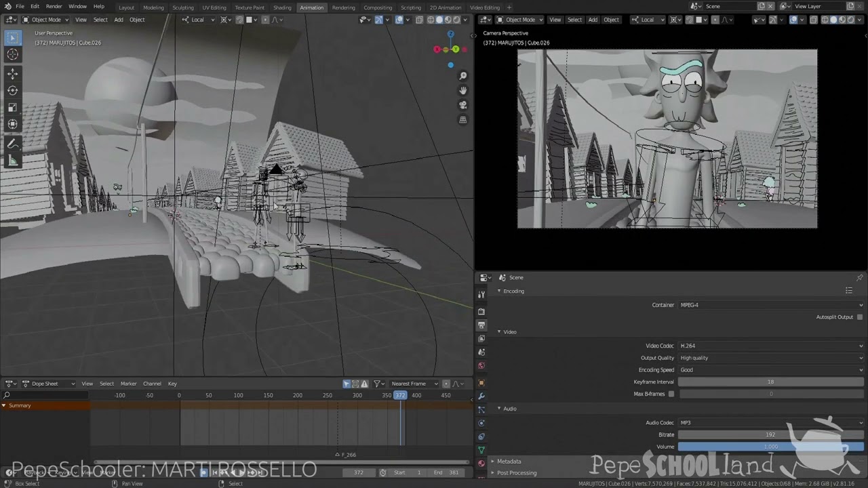Screen dimensions: 868x488
Task: Click the Blender logo menu
Action: point(7,6)
